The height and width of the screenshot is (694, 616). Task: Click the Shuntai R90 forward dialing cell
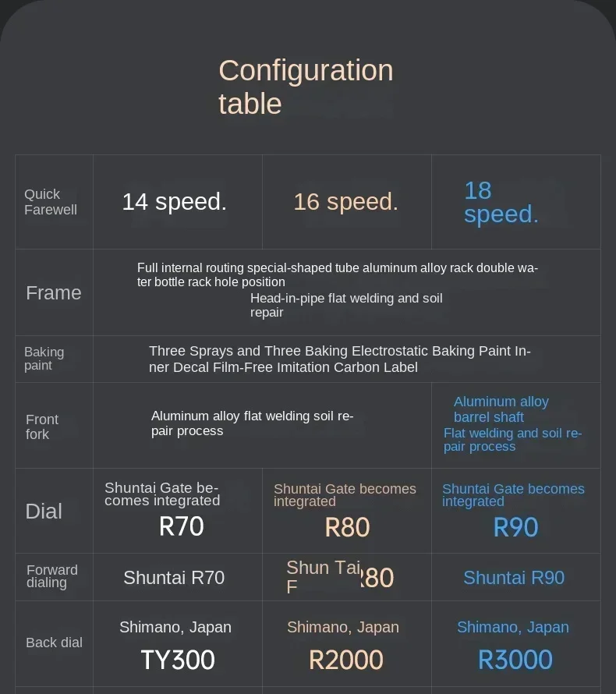coord(514,578)
